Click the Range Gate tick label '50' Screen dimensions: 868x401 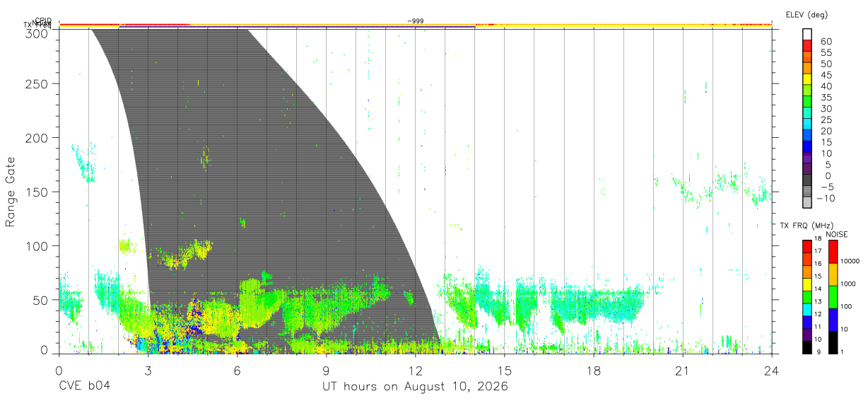pos(40,300)
